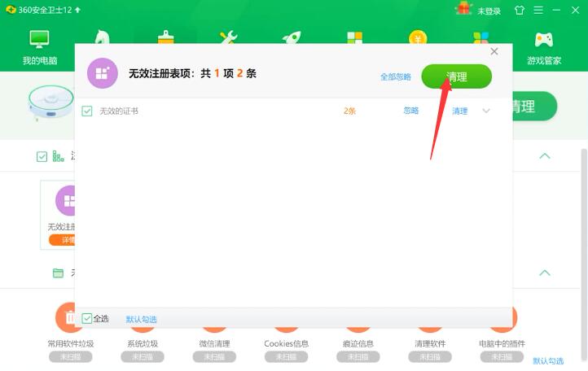Click the 电脑中的插件 label
This screenshot has width=588, height=371.
click(x=502, y=343)
